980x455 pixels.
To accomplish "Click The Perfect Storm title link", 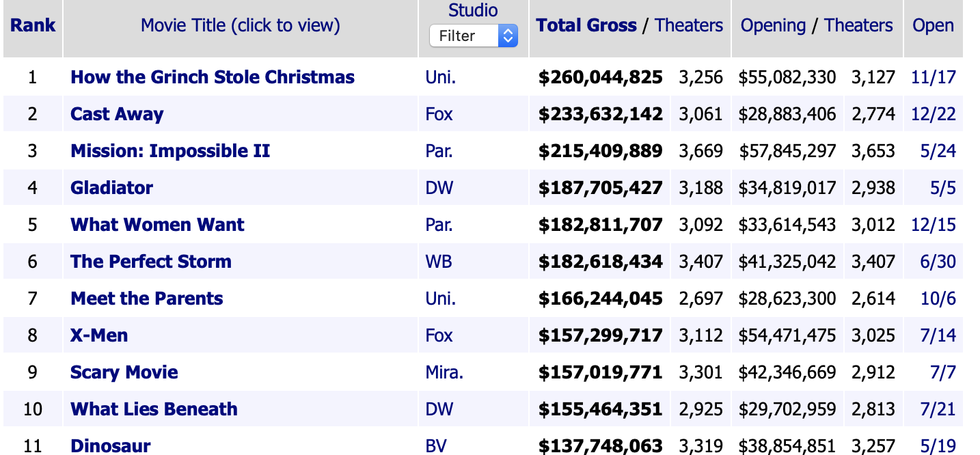I will (151, 262).
